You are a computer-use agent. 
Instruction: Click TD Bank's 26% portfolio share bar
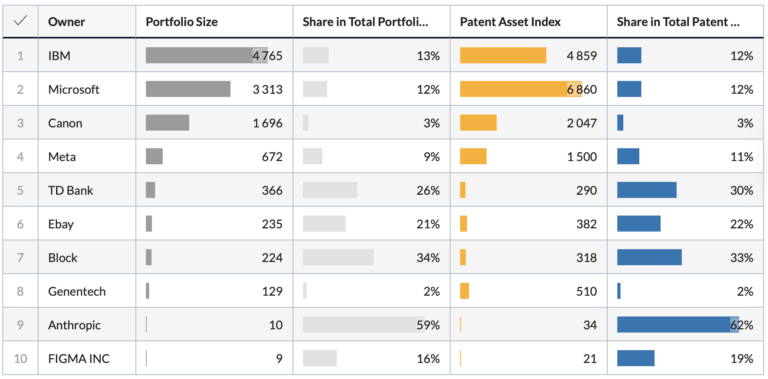click(x=330, y=190)
